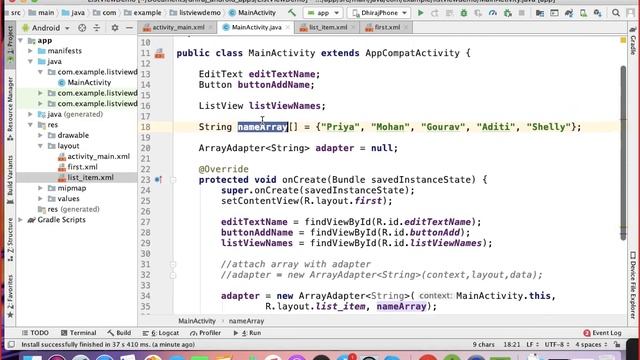Image resolution: width=640 pixels, height=360 pixels.
Task: Click Attach Debugger to Android Process icon
Action: pyautogui.click(x=508, y=13)
